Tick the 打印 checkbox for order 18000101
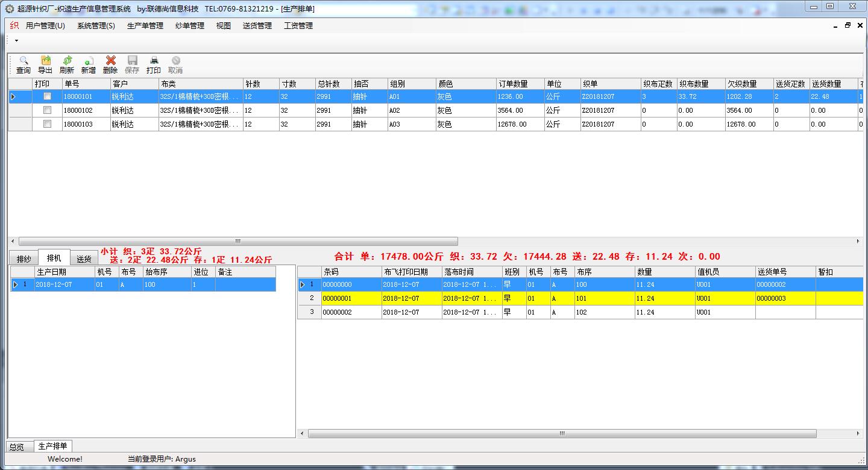The width and height of the screenshot is (868, 470). (x=47, y=96)
